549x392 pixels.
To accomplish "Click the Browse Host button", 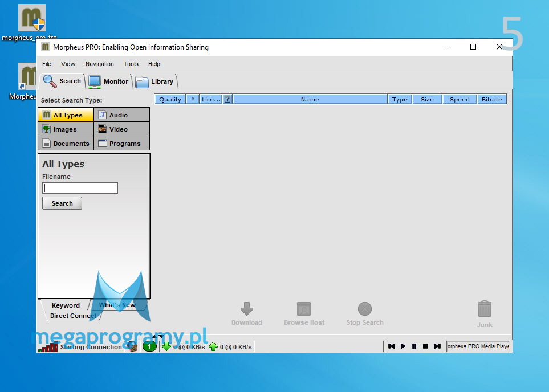I will (304, 313).
